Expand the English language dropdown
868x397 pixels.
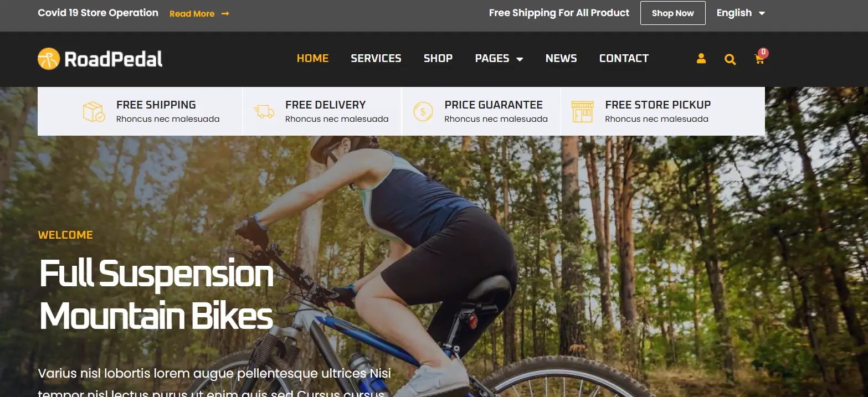[x=741, y=13]
